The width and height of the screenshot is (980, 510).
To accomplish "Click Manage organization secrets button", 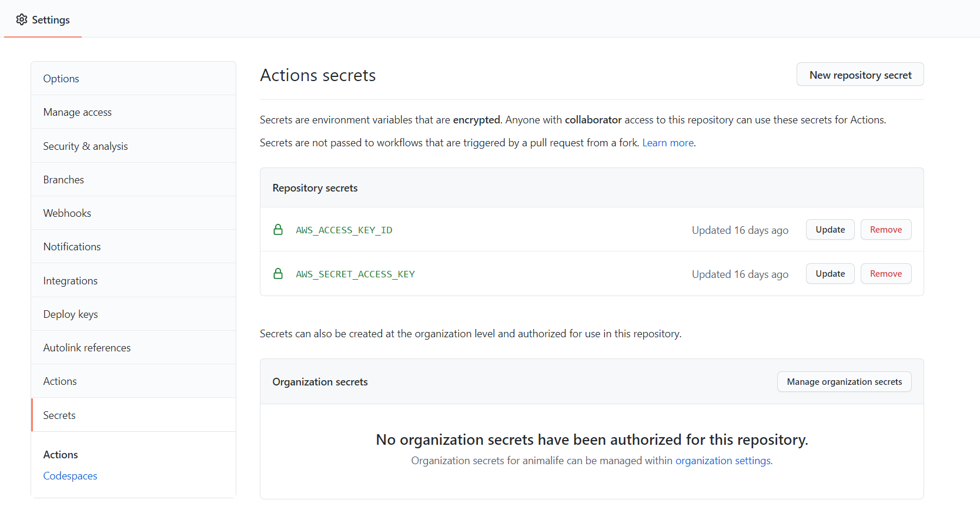I will pos(844,382).
